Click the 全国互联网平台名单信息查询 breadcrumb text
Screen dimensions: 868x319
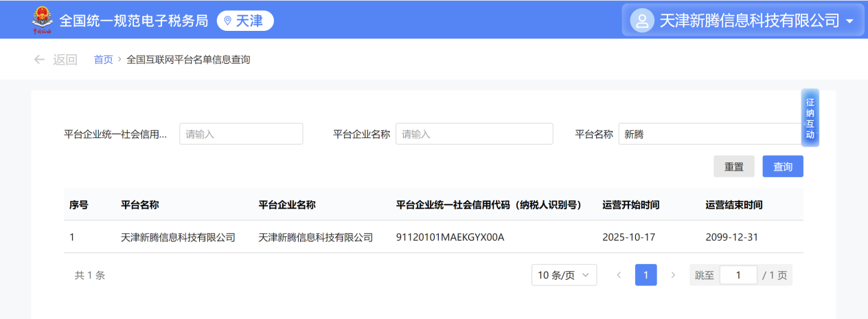188,60
